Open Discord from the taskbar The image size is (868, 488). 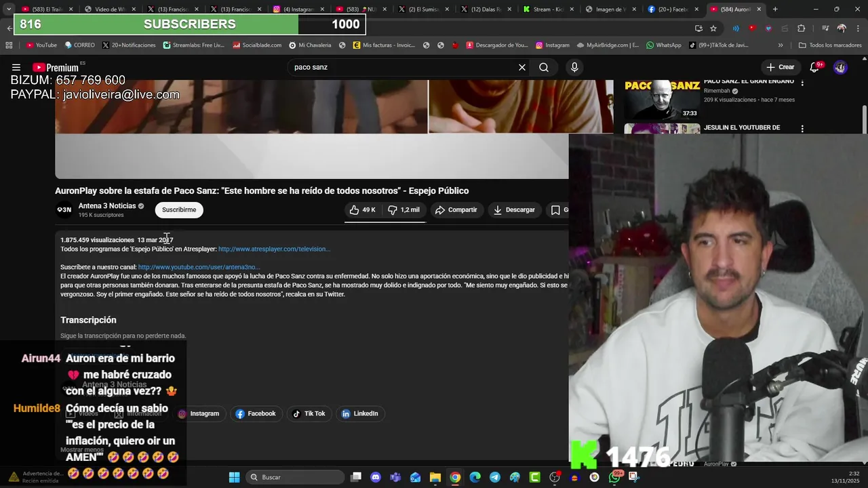point(376,477)
